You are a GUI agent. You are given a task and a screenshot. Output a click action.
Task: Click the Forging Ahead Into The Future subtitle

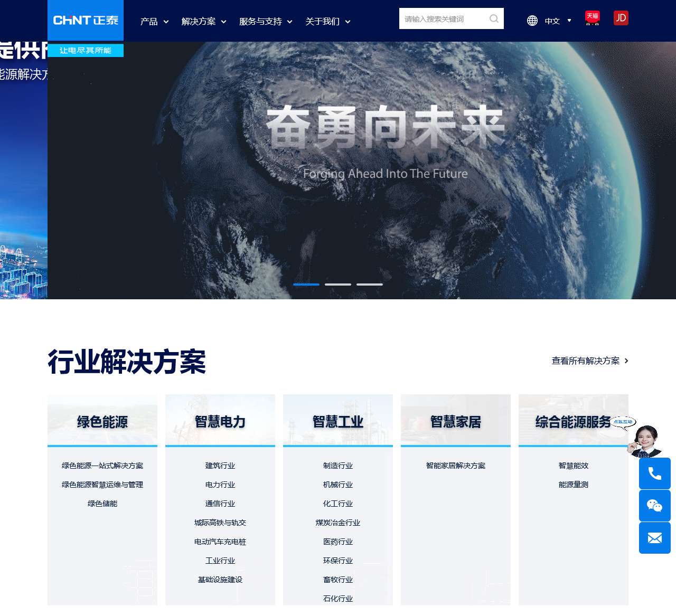click(386, 174)
